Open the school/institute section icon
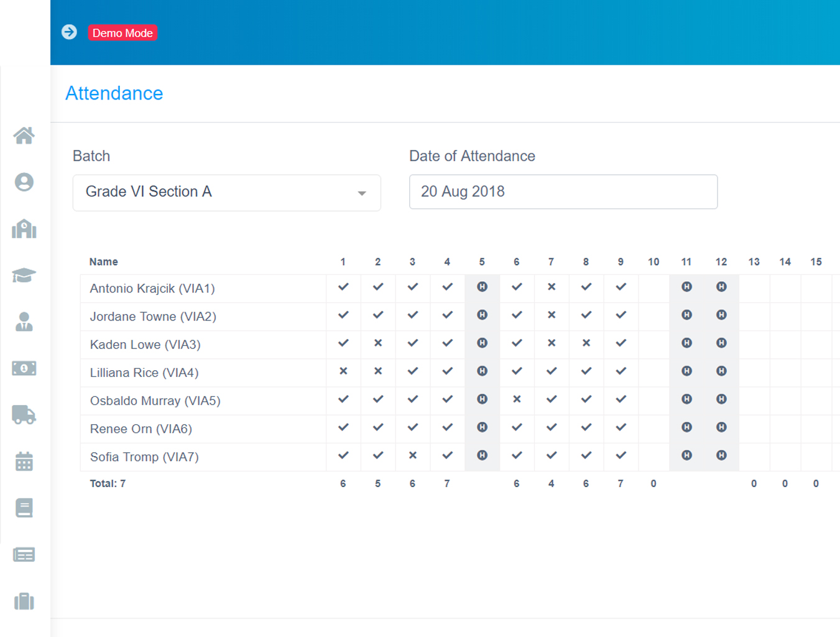 24,229
